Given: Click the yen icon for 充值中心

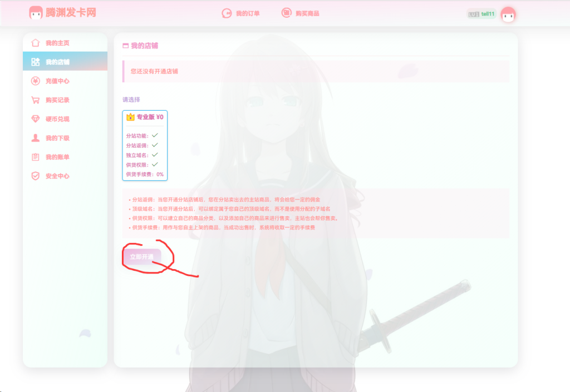Looking at the screenshot, I should (x=36, y=81).
